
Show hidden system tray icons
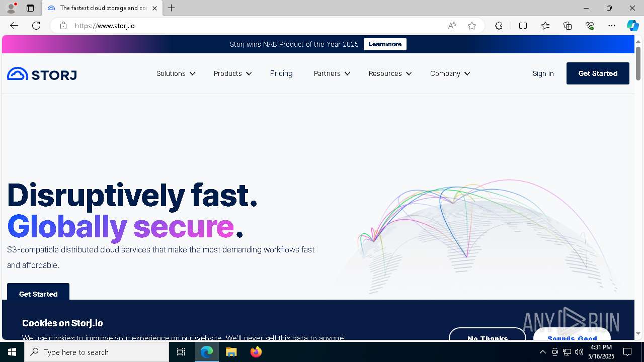click(542, 352)
